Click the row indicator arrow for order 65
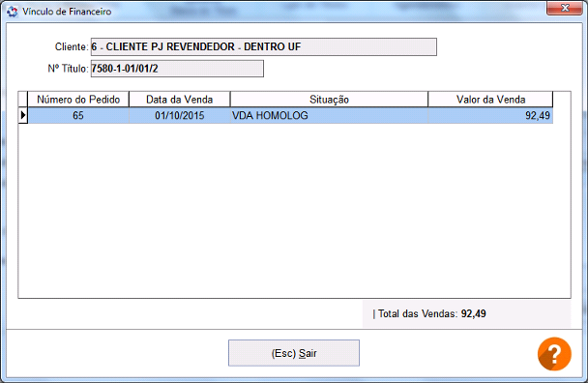The height and width of the screenshot is (383, 588). [23, 115]
